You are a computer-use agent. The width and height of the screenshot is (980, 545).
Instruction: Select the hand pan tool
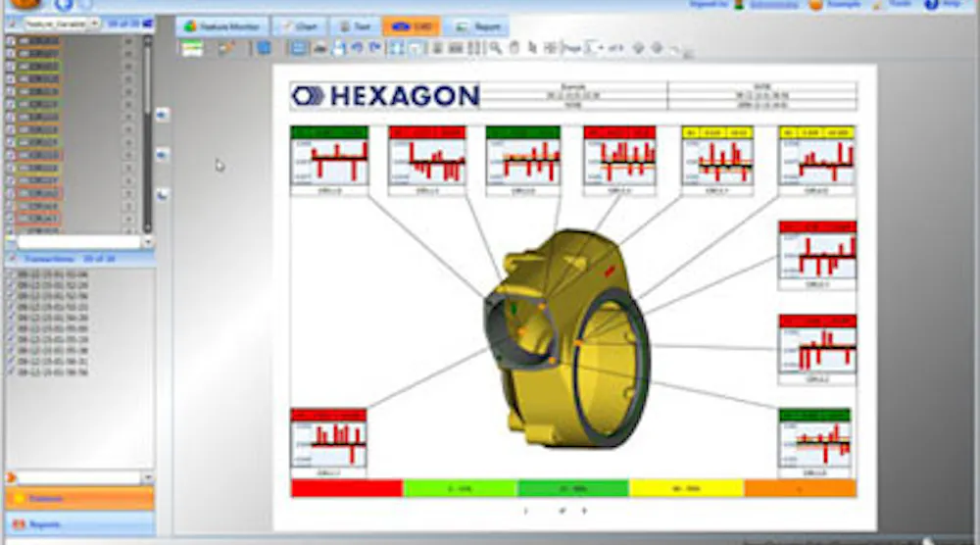click(514, 48)
